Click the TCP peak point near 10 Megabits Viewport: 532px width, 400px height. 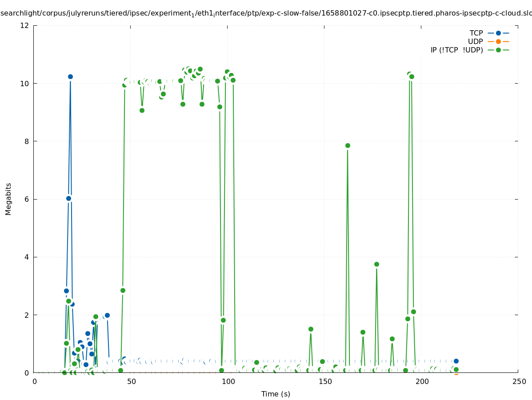click(70, 76)
